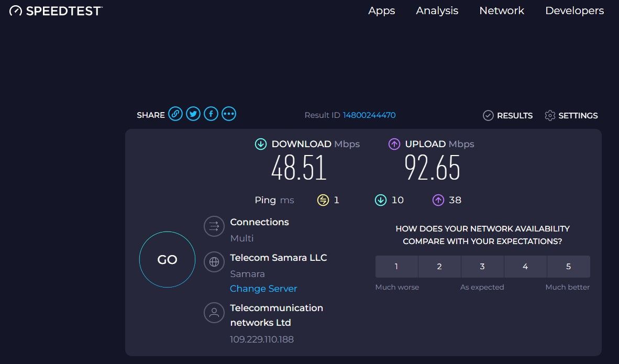Copy share link via the link icon
This screenshot has width=619, height=364.
tap(175, 114)
